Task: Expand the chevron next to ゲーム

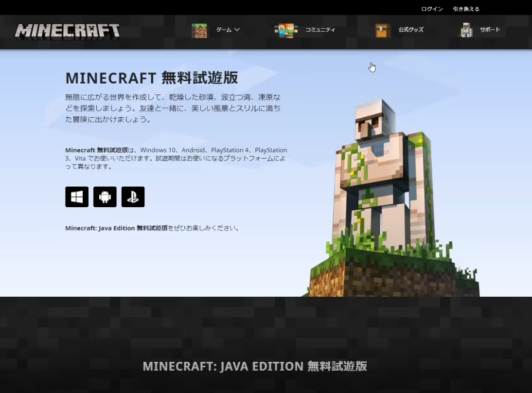Action: point(237,30)
